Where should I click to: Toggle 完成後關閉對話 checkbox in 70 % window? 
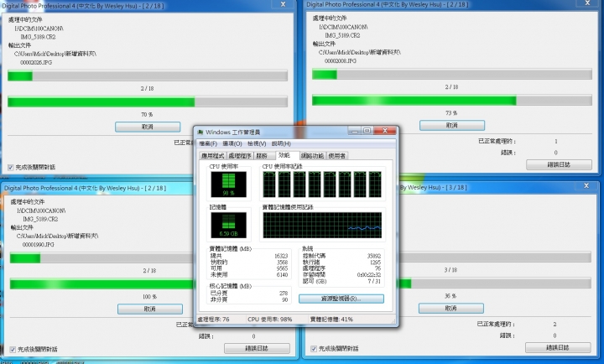pos(10,167)
